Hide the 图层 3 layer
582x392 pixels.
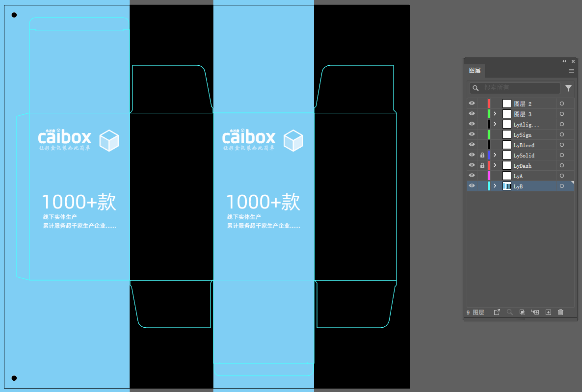[472, 114]
